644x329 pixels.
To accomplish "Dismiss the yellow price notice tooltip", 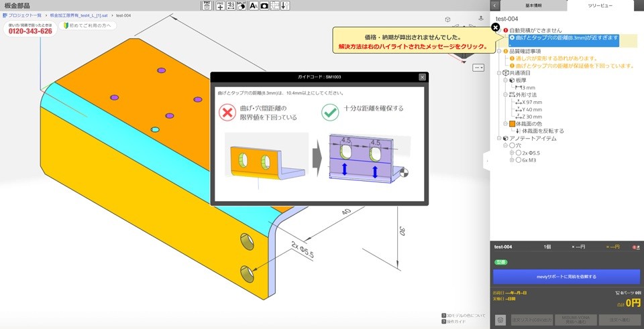I will click(495, 27).
